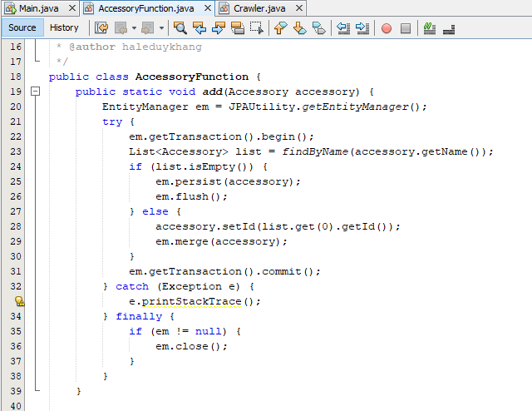Click the Main.java file icon
This screenshot has width=532, height=411.
click(x=10, y=8)
